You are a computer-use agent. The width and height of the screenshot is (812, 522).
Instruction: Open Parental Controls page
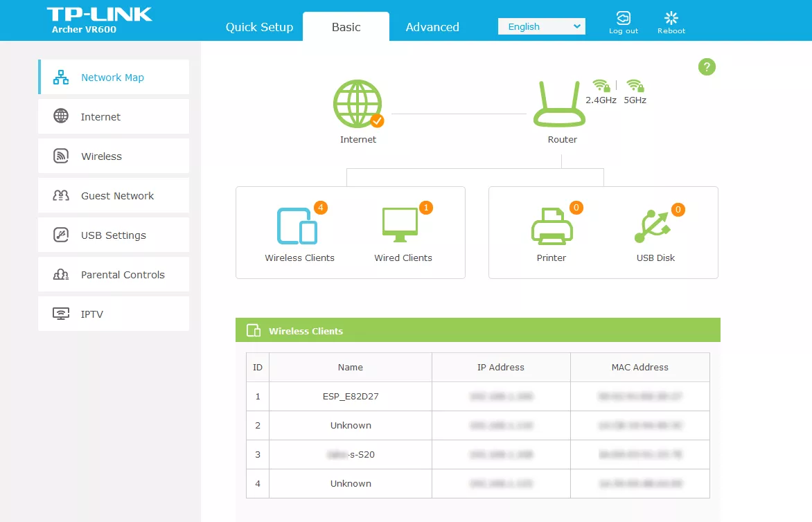114,274
